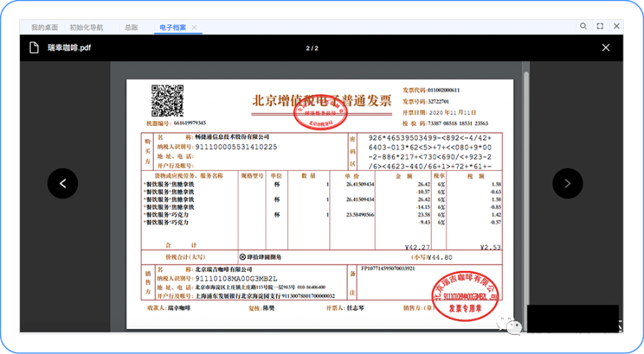The height and width of the screenshot is (354, 644).
Task: Toggle fullscreen with the expand icon
Action: coord(600,26)
